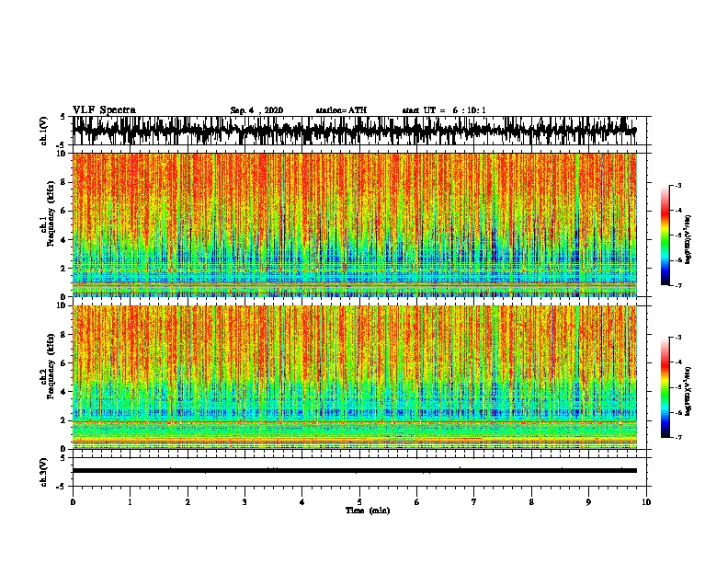The height and width of the screenshot is (563, 728).
Task: Click the 'station=ATH' header text
Action: [341, 110]
